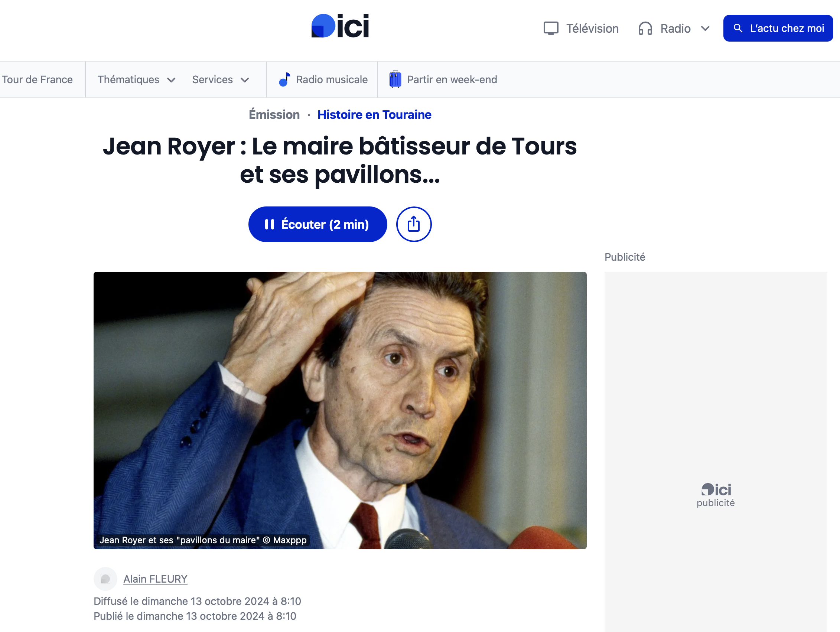Open the Jean Royer photo
This screenshot has width=840, height=632.
pyautogui.click(x=340, y=410)
